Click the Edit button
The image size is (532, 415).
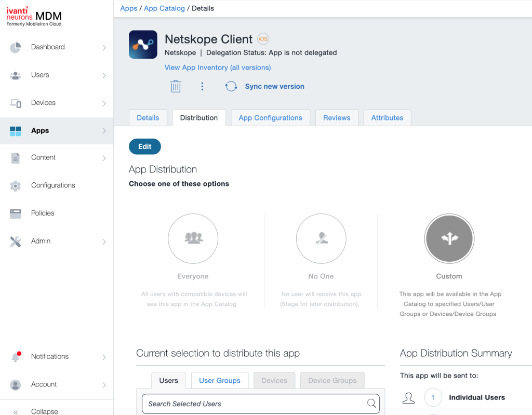(x=145, y=146)
